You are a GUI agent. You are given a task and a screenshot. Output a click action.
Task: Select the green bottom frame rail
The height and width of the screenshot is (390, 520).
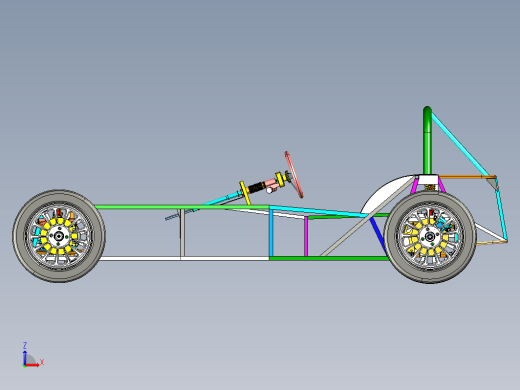pyautogui.click(x=329, y=258)
